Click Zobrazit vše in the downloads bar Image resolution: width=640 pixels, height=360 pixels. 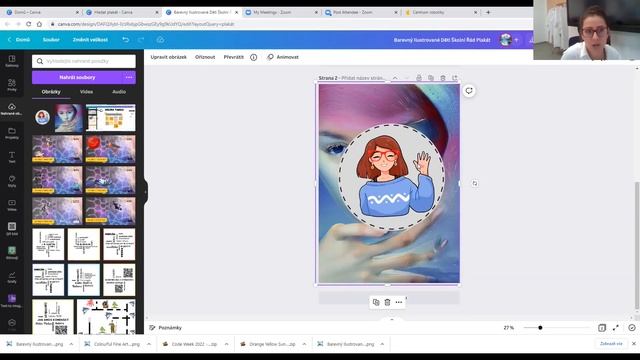pyautogui.click(x=611, y=344)
